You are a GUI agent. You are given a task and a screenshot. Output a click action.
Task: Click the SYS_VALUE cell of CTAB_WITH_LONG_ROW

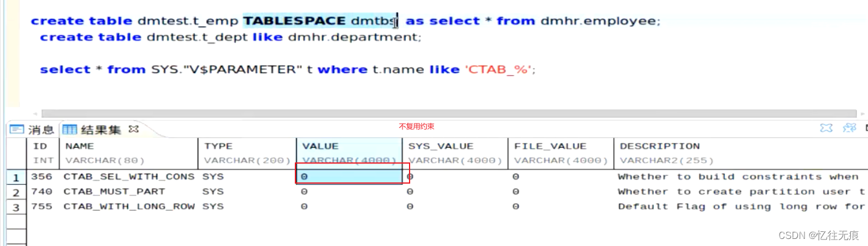coord(455,207)
